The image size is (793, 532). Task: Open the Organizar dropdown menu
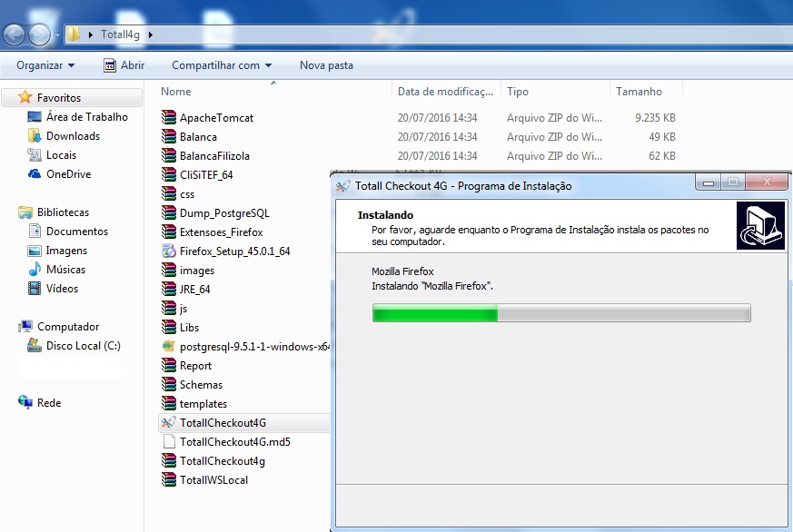click(x=45, y=65)
